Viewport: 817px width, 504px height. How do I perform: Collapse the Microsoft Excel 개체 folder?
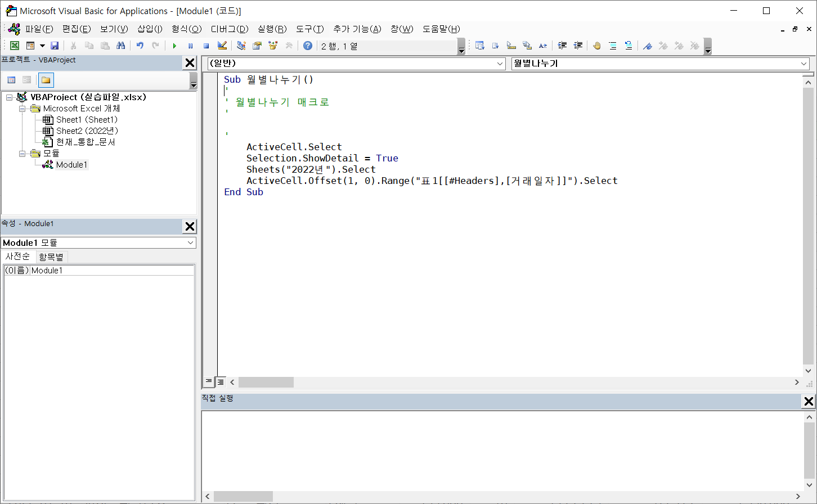coord(22,109)
